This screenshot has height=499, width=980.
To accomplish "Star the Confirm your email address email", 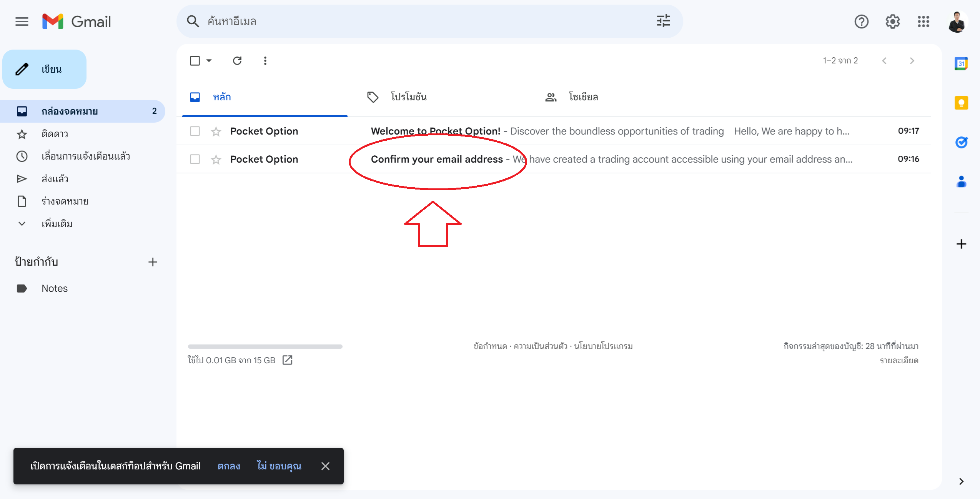I will coord(216,159).
